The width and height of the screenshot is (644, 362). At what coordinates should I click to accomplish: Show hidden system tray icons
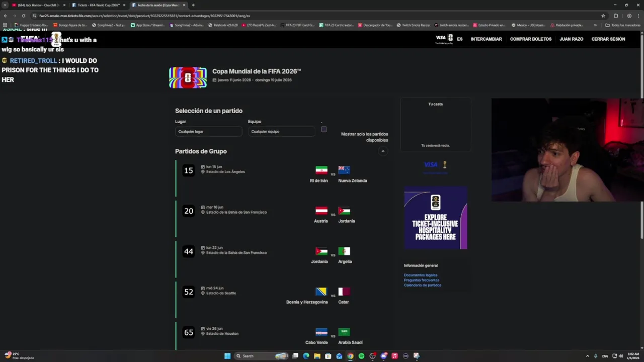588,356
